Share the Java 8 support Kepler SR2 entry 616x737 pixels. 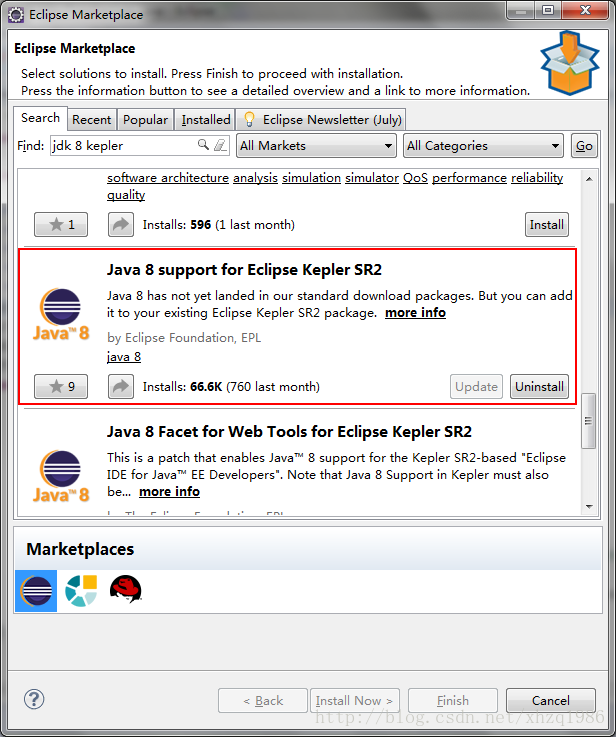pyautogui.click(x=121, y=386)
